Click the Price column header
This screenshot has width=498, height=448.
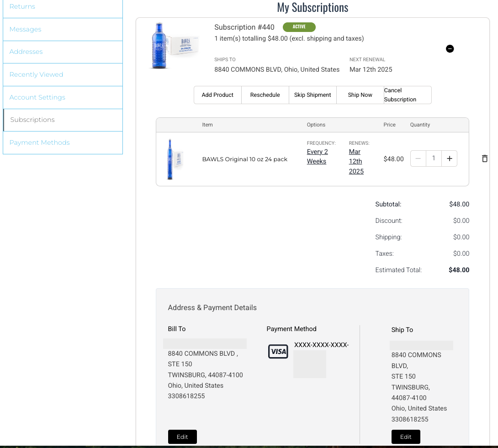389,125
